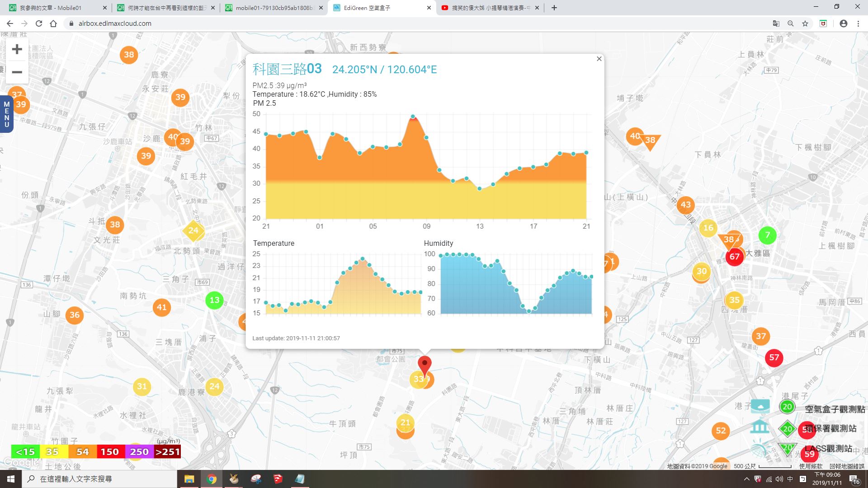Reload the airbox page
The image size is (868, 488).
point(39,23)
